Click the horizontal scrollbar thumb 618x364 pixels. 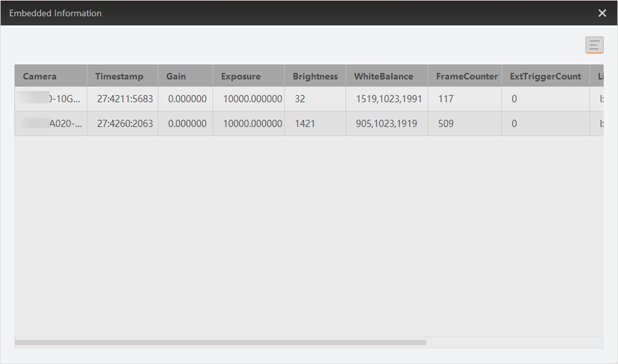(220, 343)
